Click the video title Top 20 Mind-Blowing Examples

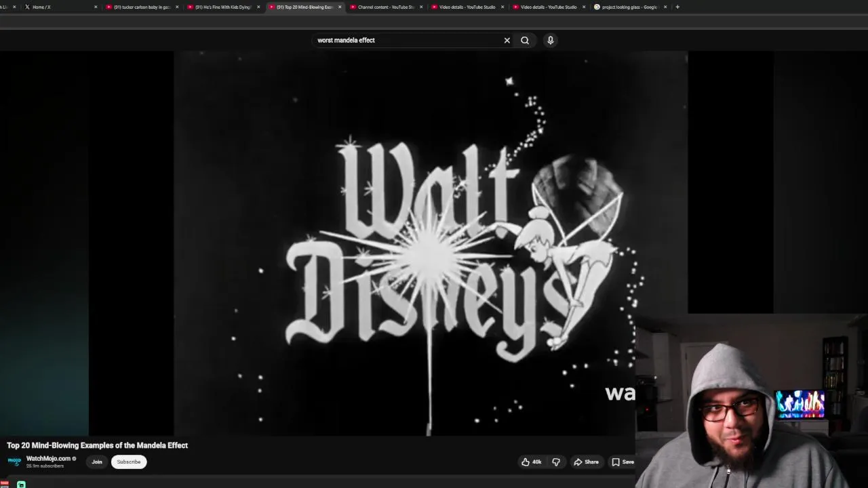[x=97, y=445]
